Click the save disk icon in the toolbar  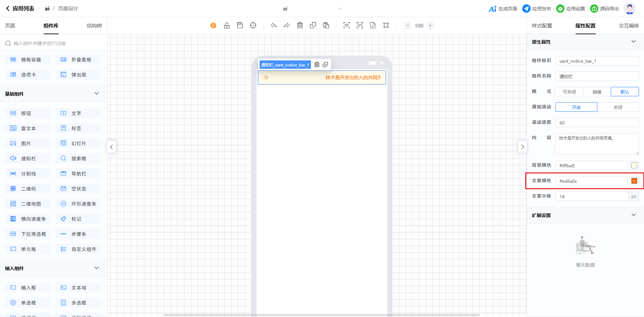240,25
